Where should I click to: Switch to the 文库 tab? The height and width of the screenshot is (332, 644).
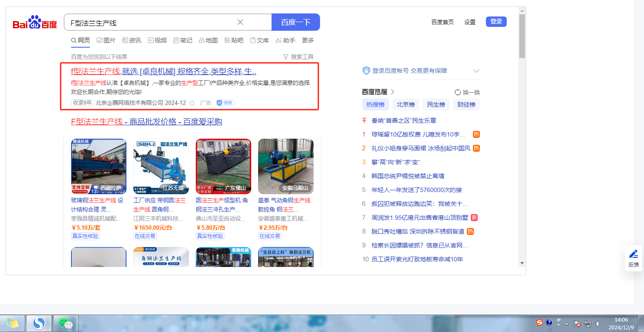[259, 40]
